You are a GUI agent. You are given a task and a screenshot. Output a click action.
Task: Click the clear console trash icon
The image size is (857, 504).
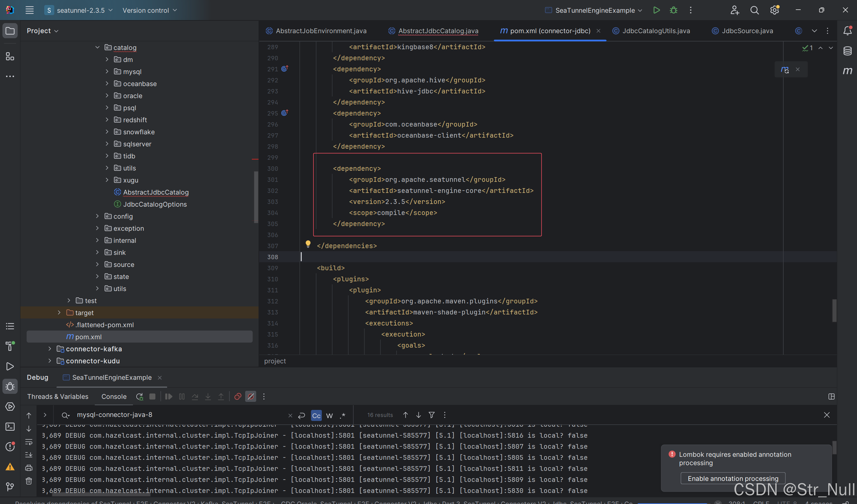pos(29,481)
